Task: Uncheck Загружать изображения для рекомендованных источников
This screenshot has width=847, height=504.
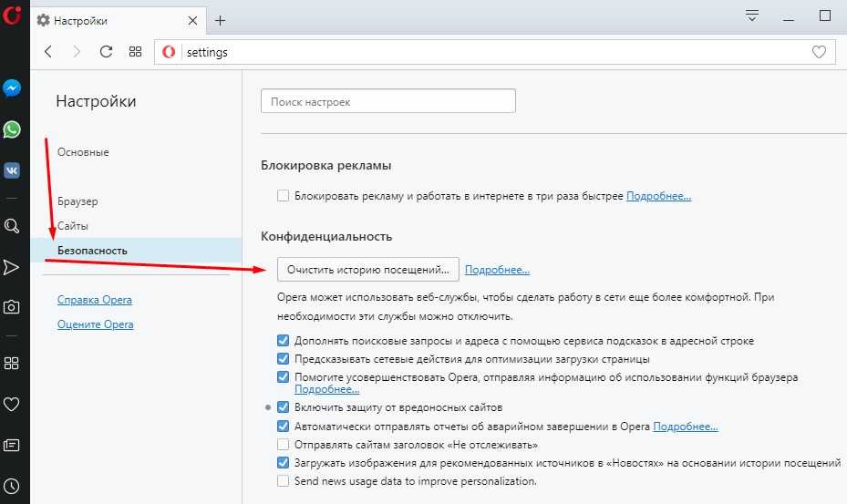Action: click(x=283, y=462)
